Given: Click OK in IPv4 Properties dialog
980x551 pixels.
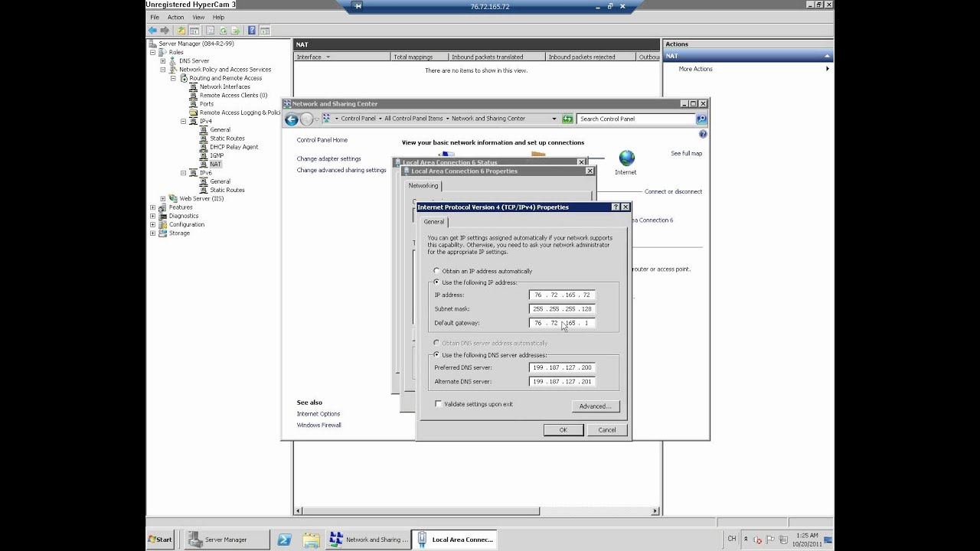Looking at the screenshot, I should point(563,430).
